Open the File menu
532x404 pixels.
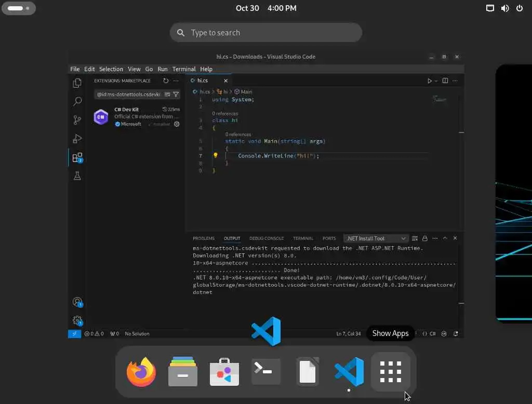tap(75, 69)
